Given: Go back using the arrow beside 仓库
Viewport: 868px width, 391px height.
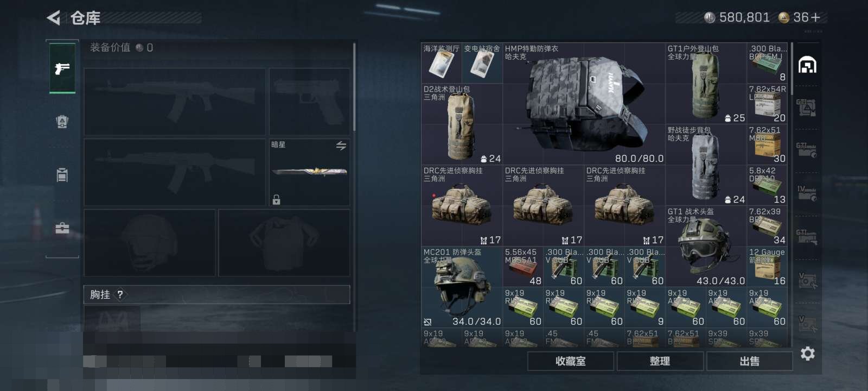Looking at the screenshot, I should (53, 18).
